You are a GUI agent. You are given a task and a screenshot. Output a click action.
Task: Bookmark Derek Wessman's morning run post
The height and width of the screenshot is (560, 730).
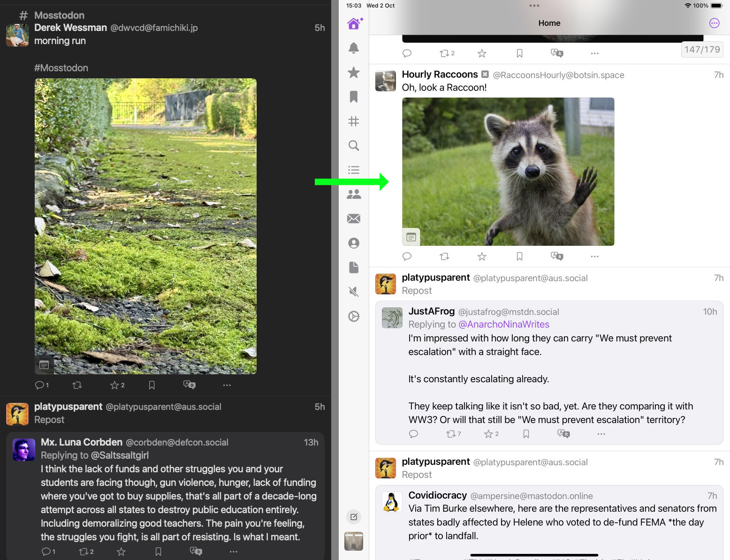tap(152, 385)
